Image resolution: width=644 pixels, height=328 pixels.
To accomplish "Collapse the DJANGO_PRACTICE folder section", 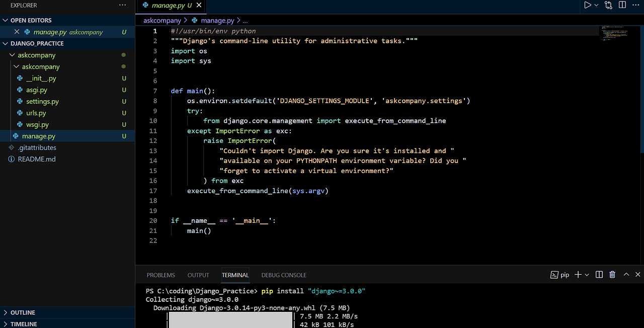I will pyautogui.click(x=37, y=43).
